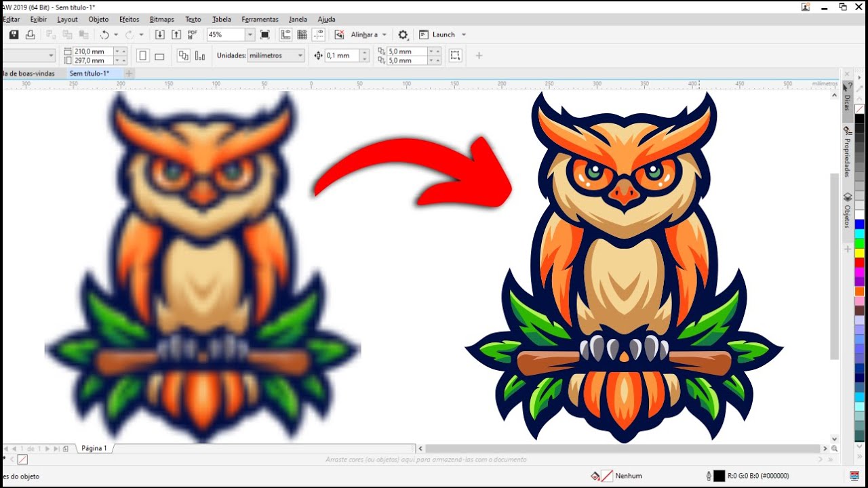Click the page height 297,0 mm field
Screen dimensions: 868x488
point(93,60)
